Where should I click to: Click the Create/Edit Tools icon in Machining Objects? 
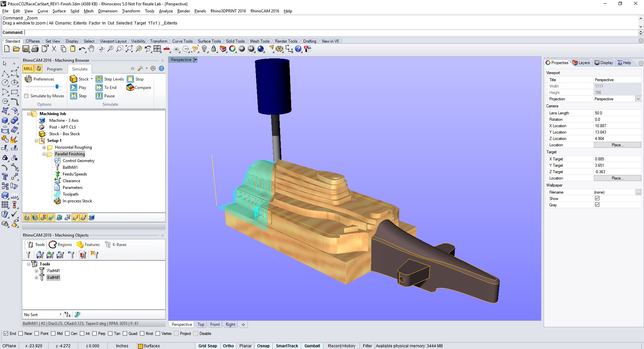28,255
